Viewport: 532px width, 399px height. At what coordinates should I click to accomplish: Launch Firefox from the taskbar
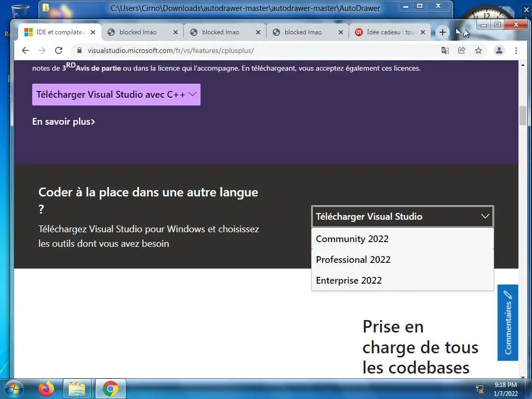[46, 389]
